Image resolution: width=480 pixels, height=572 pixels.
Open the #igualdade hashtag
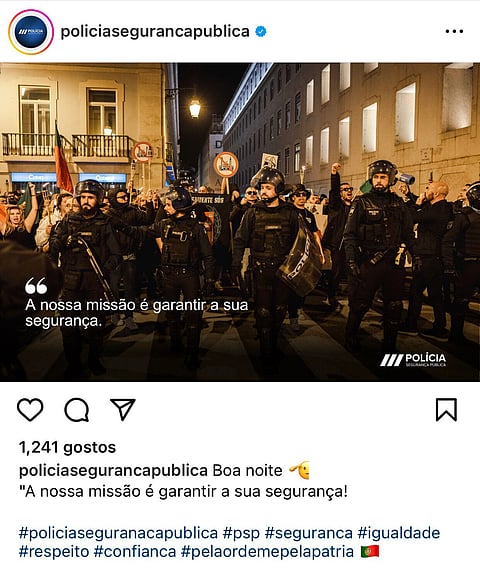tap(399, 533)
